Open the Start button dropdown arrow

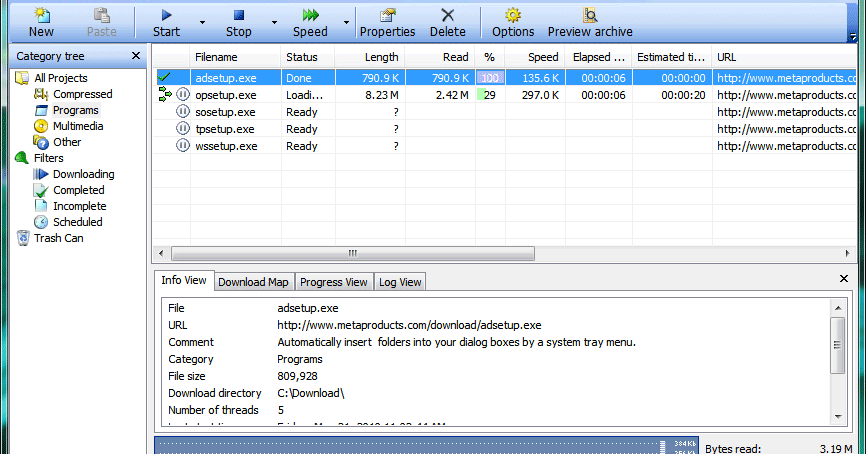[202, 23]
